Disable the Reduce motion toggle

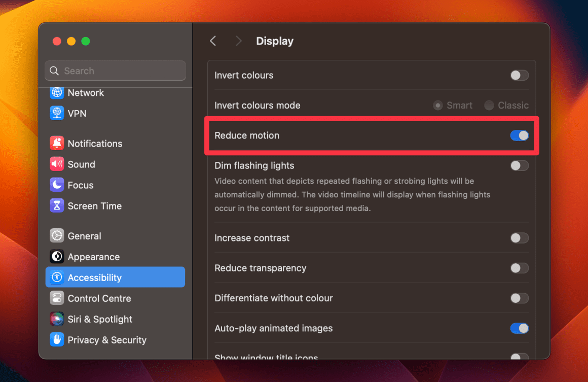click(x=519, y=135)
